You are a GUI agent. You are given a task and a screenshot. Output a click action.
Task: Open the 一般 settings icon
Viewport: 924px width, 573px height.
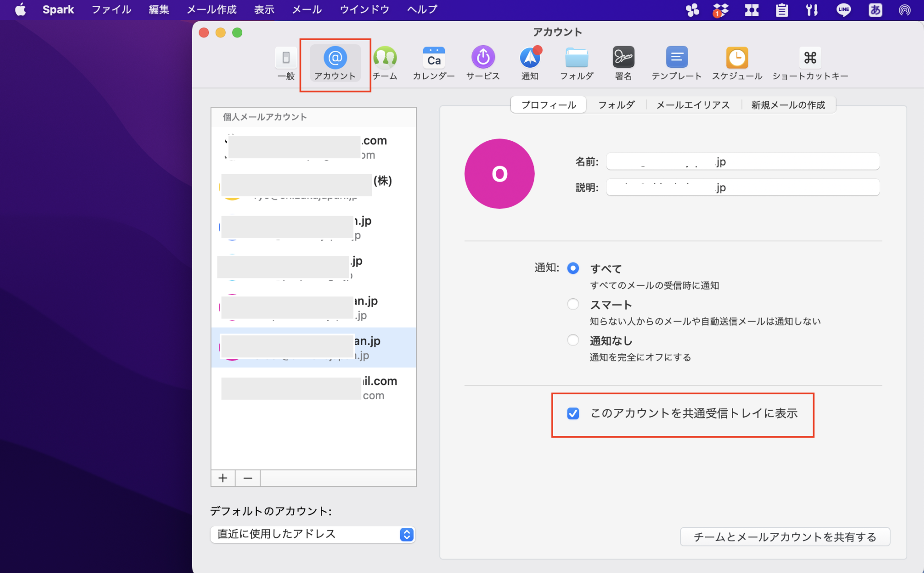285,63
